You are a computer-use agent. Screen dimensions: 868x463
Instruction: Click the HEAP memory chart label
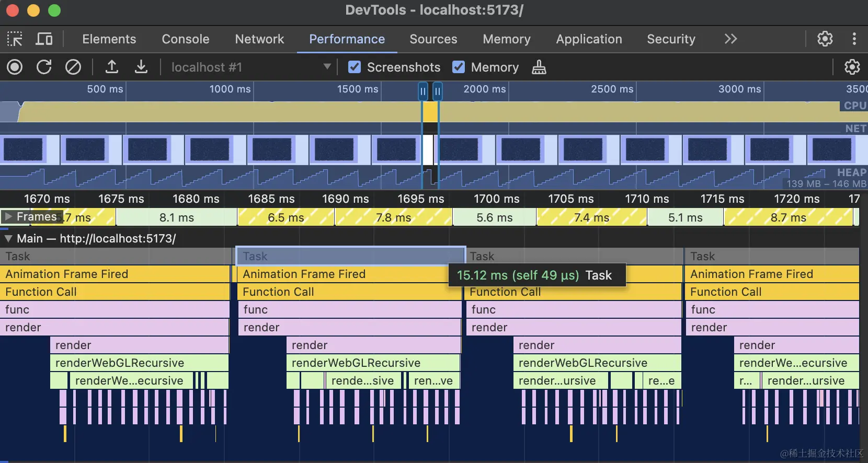pos(852,172)
